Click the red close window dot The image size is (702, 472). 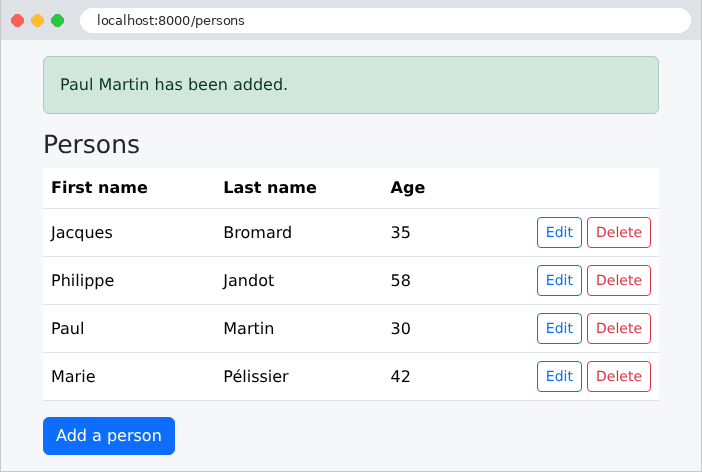(x=17, y=21)
